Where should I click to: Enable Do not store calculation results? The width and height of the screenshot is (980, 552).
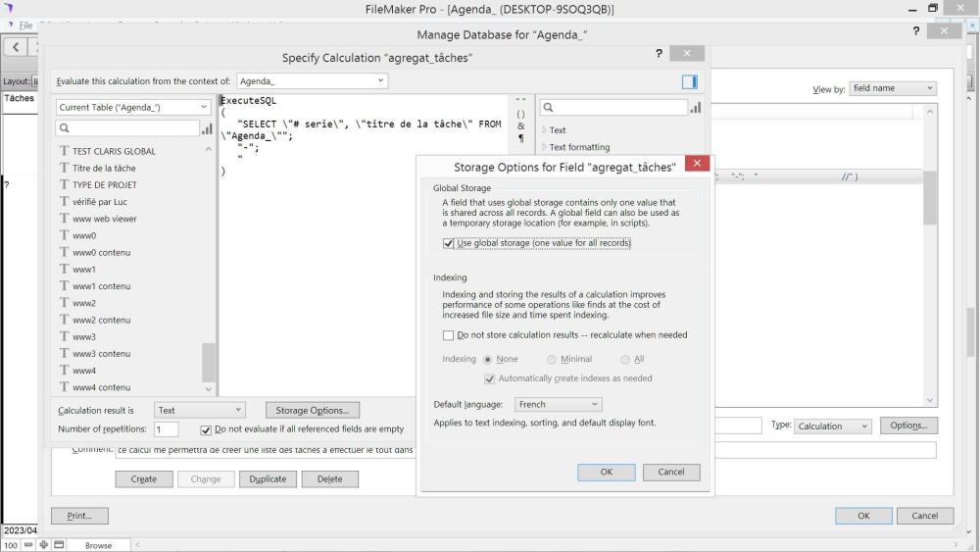(x=449, y=335)
